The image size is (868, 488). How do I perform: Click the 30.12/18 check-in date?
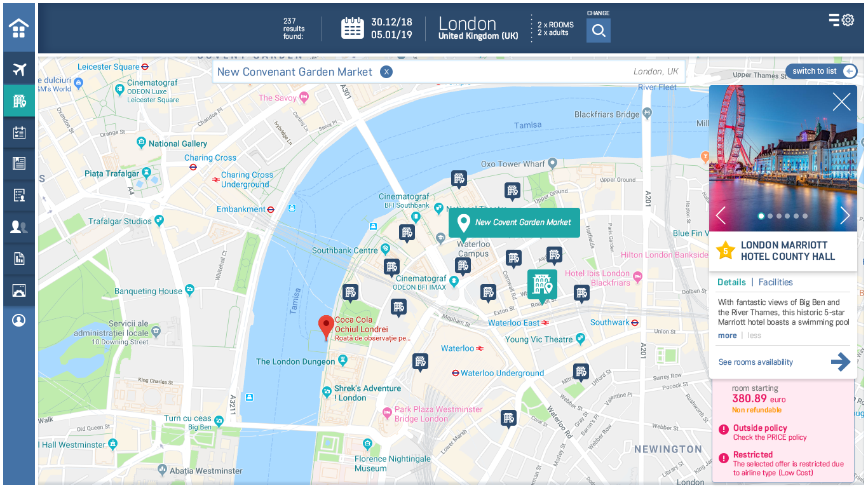(x=391, y=22)
